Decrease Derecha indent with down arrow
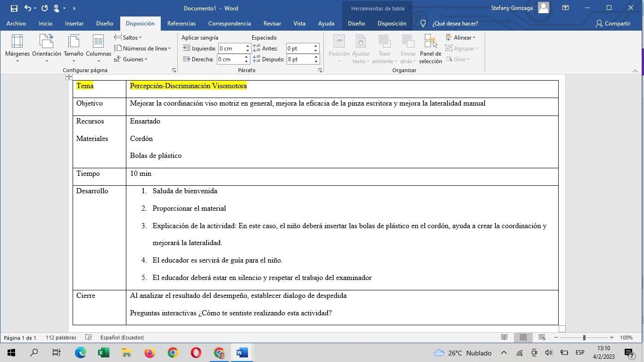Screen dimensions: 644x362 coord(246,61)
